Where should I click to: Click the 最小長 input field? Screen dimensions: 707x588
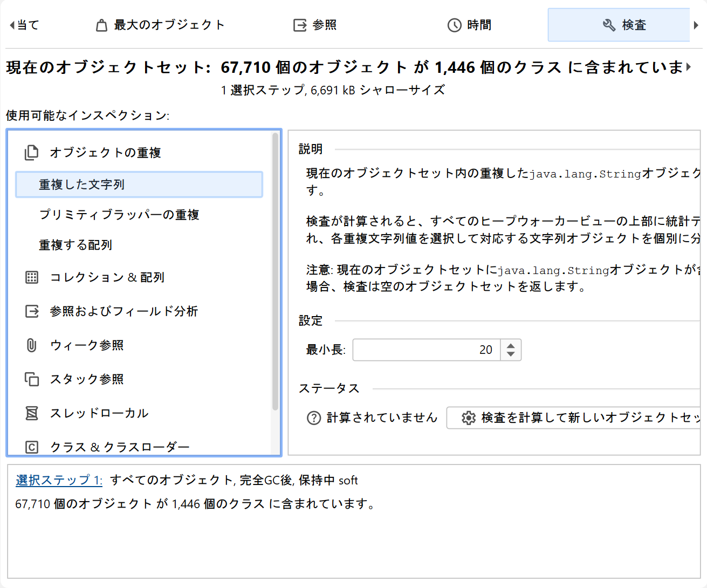click(x=426, y=350)
